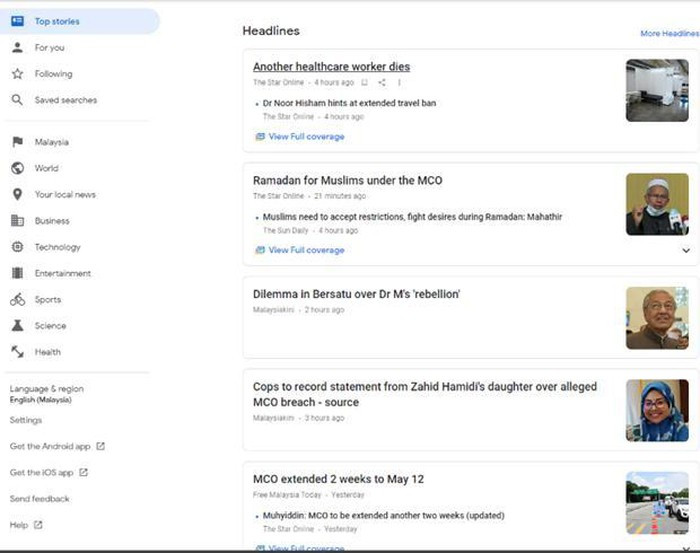Click the Following star icon

pos(17,74)
